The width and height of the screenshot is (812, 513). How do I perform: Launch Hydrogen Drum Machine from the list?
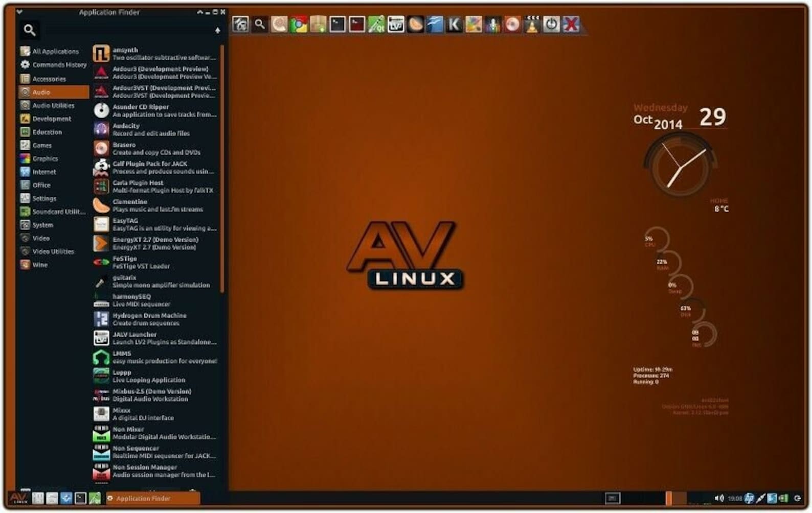[x=156, y=319]
